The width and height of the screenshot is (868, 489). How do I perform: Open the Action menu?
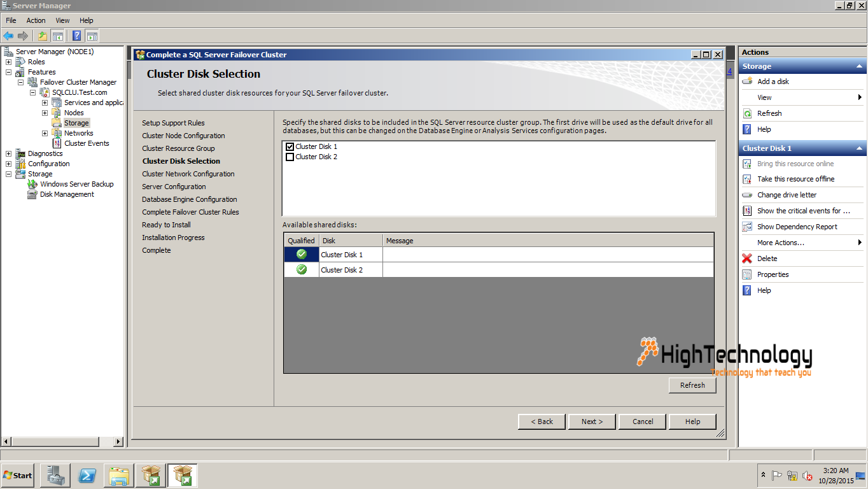36,20
